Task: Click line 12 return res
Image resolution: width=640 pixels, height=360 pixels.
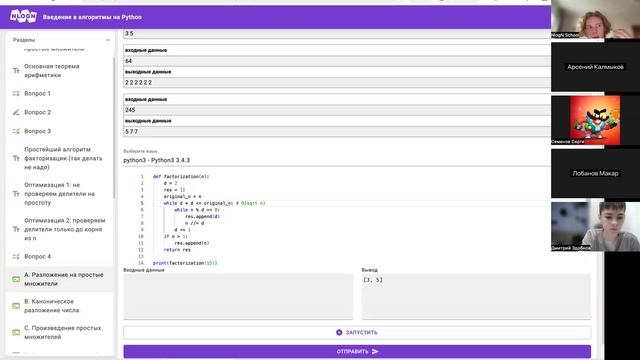Action: (x=177, y=250)
